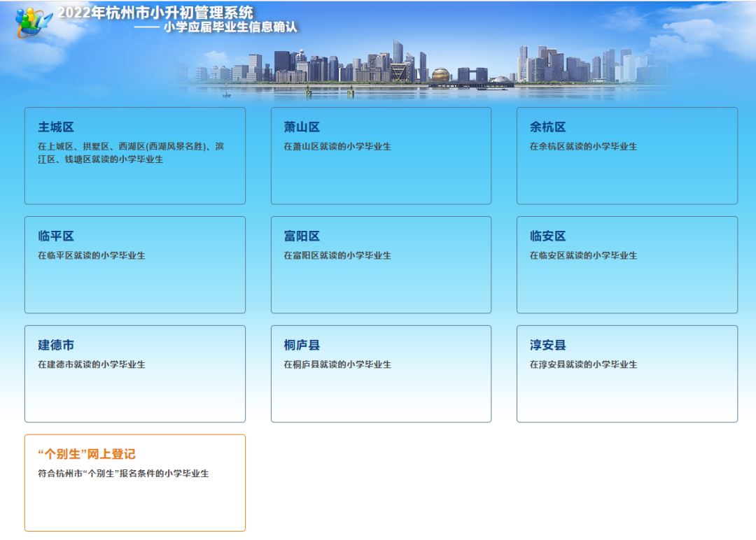Select the 富阳区 district heading
The height and width of the screenshot is (540, 756).
(302, 236)
